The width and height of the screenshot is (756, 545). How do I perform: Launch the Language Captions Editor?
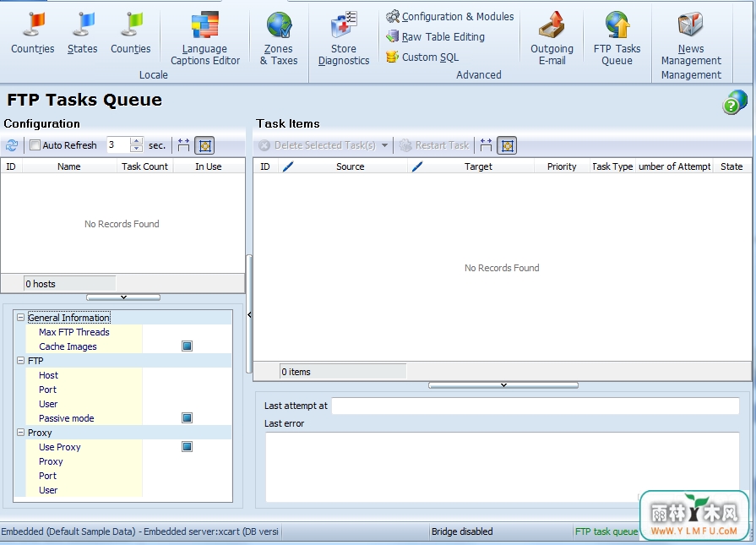click(x=205, y=39)
